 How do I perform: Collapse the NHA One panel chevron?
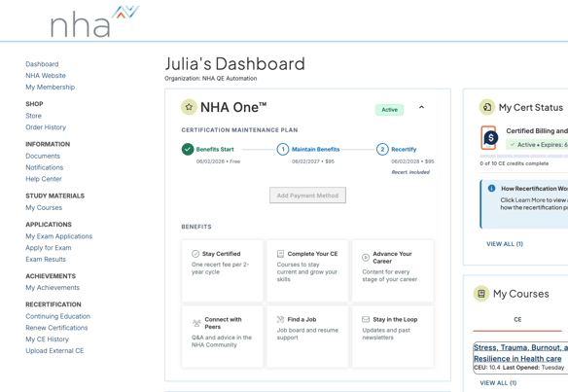422,107
